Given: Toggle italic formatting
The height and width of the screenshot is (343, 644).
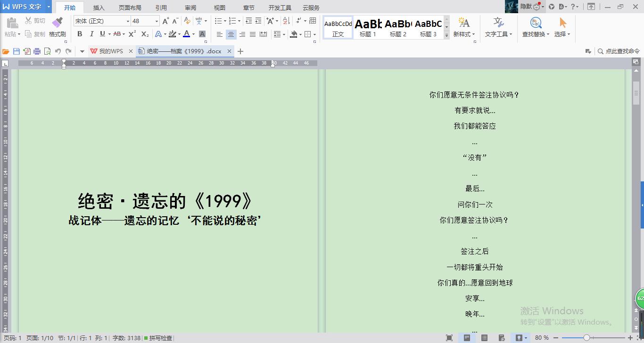Looking at the screenshot, I should pyautogui.click(x=91, y=34).
